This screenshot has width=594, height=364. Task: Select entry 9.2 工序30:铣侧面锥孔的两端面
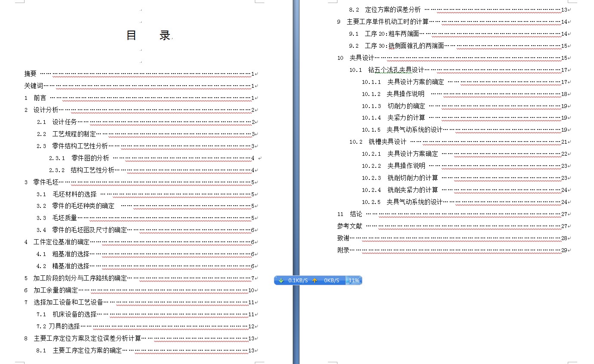458,46
